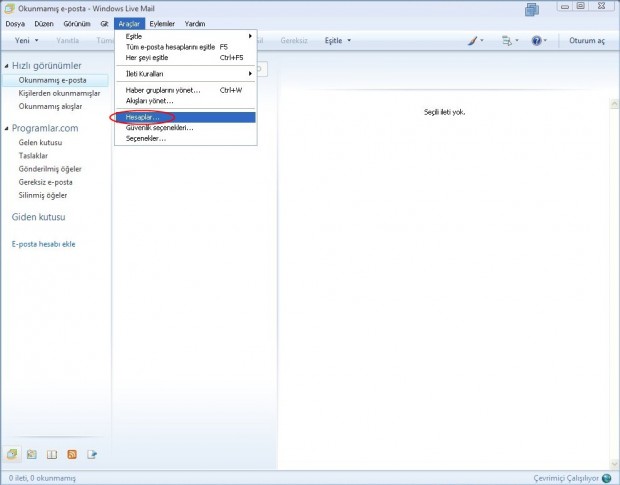Click the Hızlı görünümler heading

click(x=47, y=66)
